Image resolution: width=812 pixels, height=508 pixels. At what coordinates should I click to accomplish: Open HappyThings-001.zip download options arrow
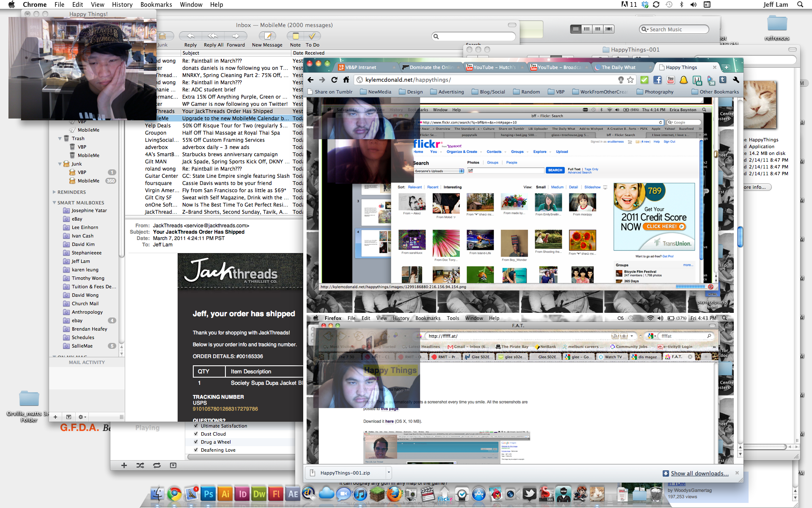(x=389, y=473)
